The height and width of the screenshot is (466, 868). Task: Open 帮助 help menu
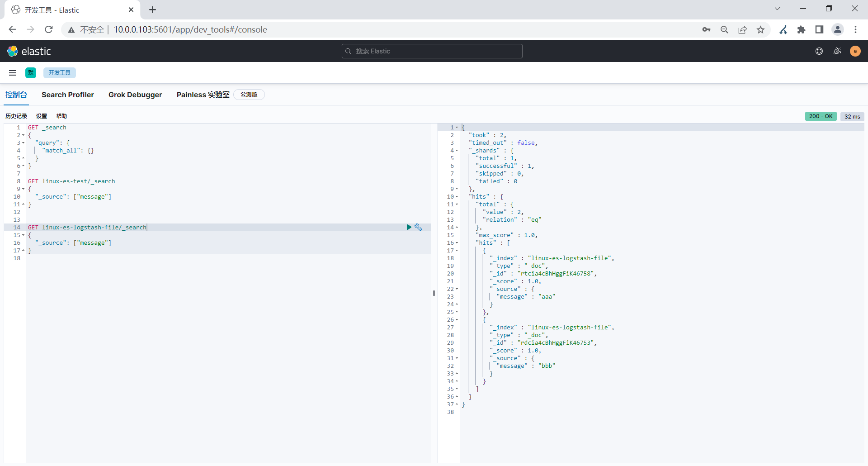tap(61, 116)
